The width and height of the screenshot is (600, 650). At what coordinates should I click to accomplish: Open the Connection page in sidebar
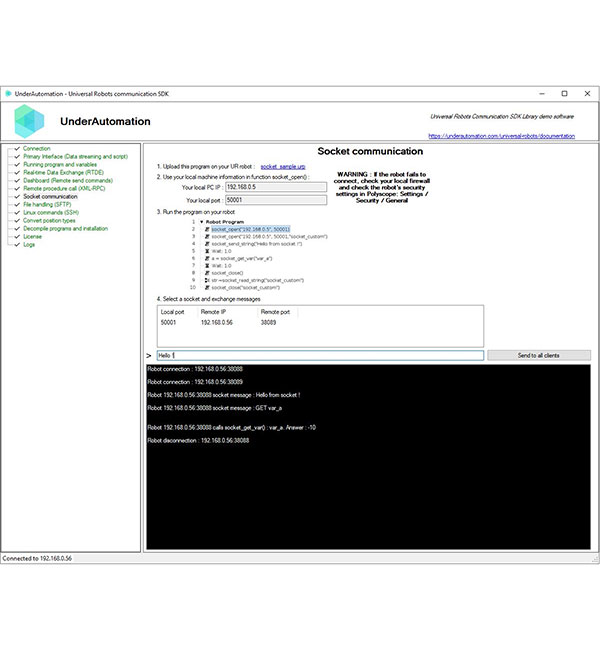(x=36, y=148)
